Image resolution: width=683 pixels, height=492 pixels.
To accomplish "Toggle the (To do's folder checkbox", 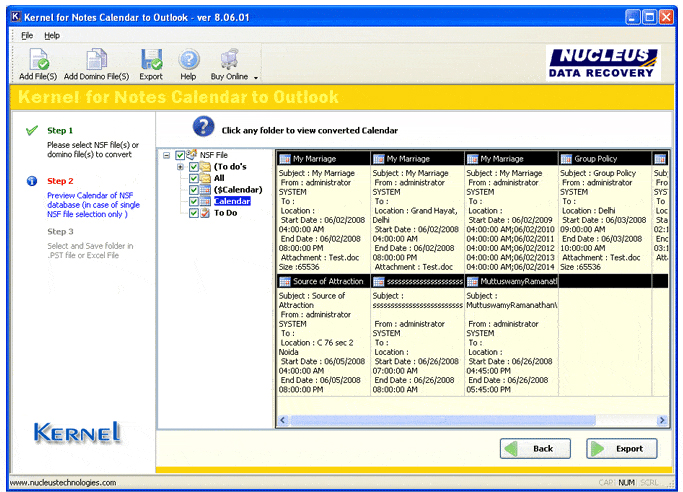I will pos(194,167).
